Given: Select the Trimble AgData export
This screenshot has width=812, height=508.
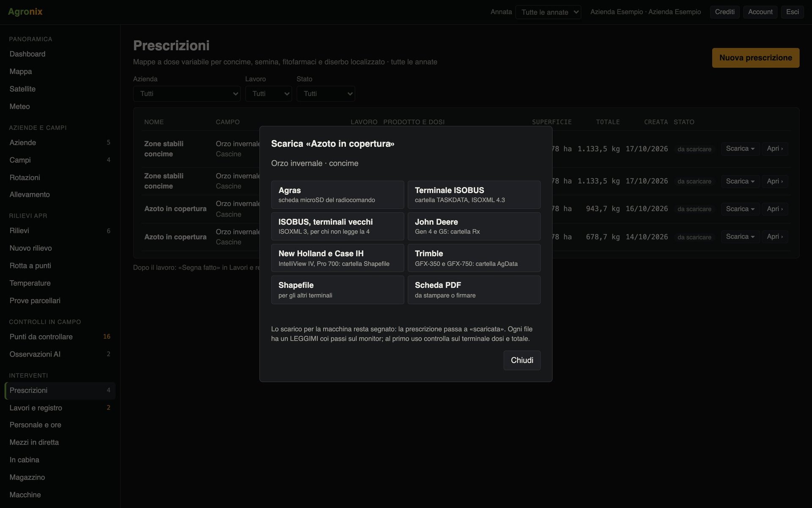Looking at the screenshot, I should [x=474, y=258].
